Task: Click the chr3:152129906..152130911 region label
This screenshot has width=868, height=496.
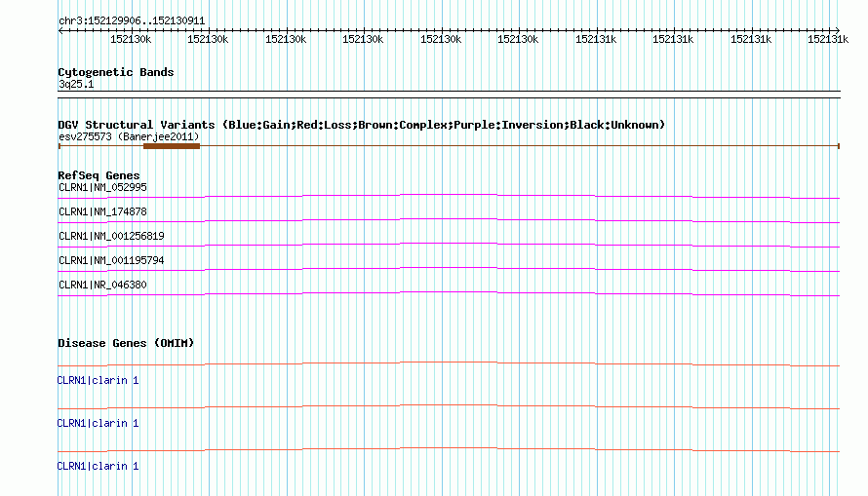Action: tap(132, 21)
